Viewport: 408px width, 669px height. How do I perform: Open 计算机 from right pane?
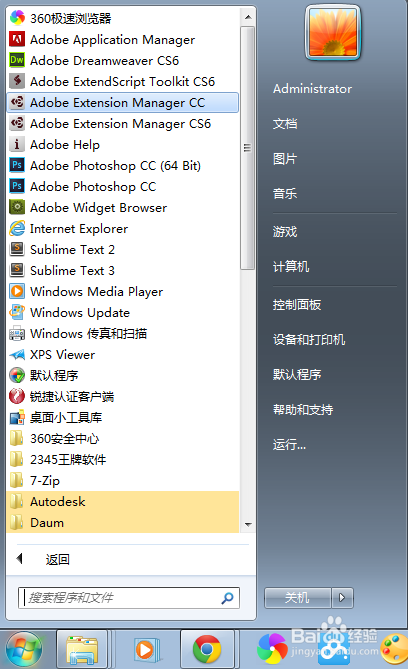[291, 267]
